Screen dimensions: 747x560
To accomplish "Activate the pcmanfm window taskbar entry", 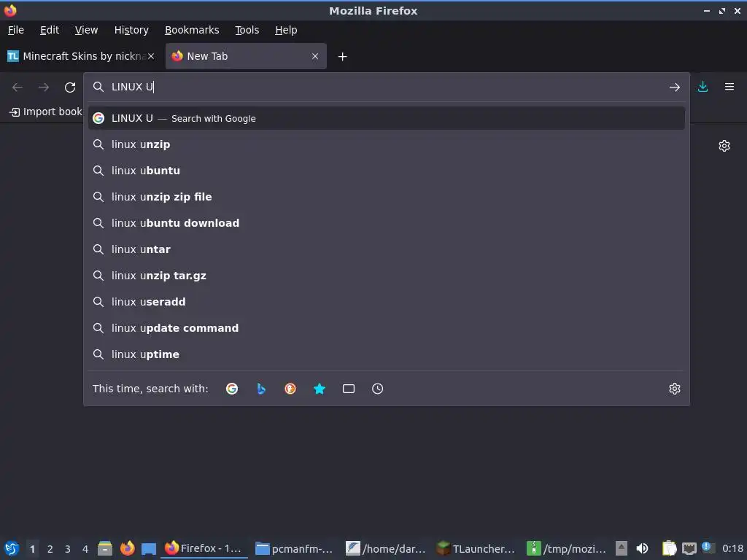I will pos(295,548).
